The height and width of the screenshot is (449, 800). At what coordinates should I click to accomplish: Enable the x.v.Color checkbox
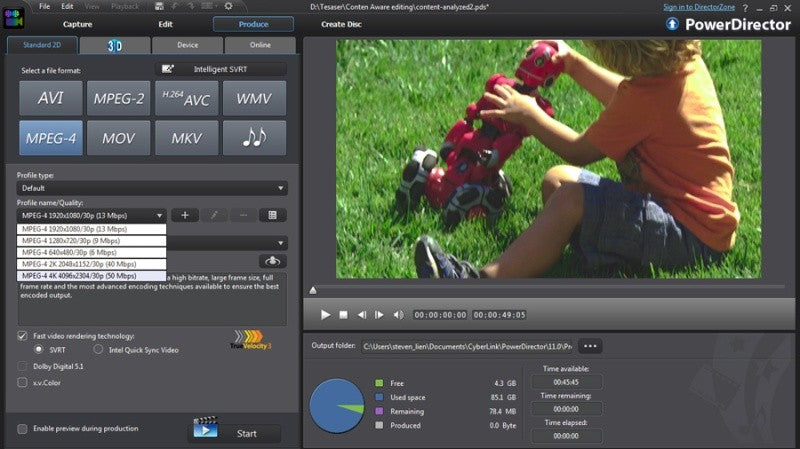22,382
